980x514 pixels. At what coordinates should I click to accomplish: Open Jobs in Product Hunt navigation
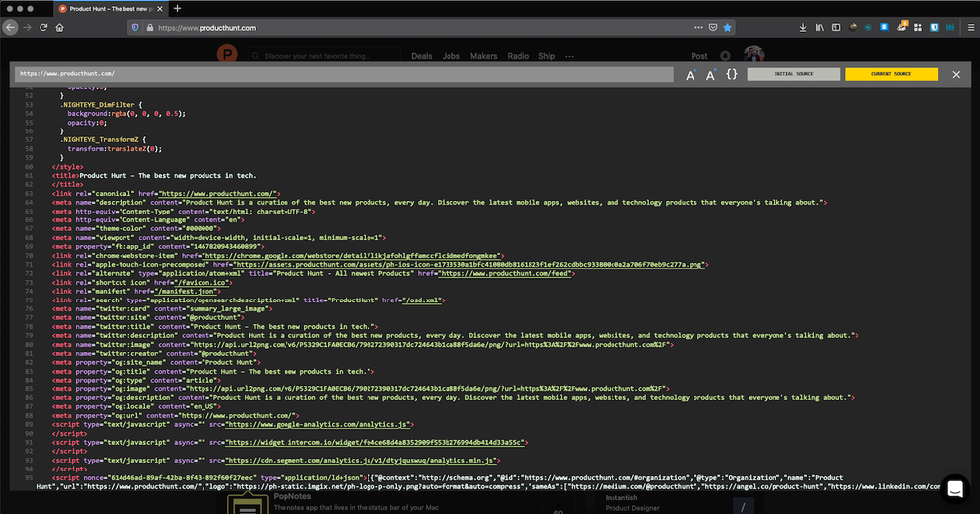[x=450, y=56]
